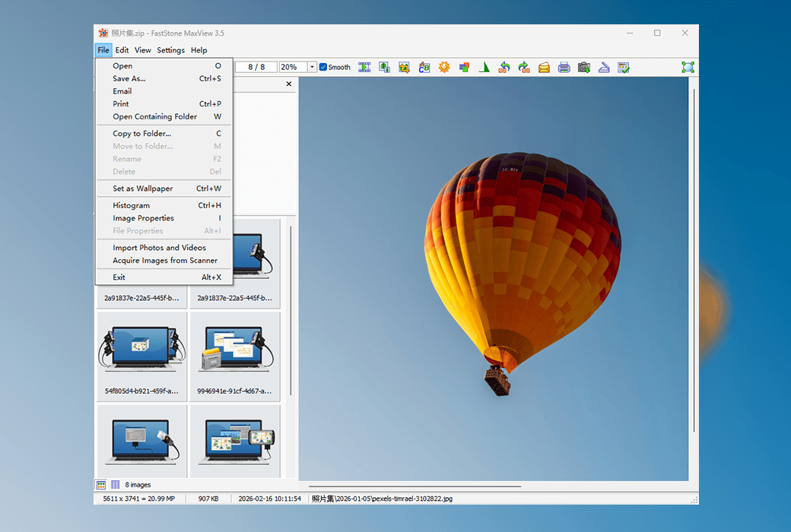The width and height of the screenshot is (791, 532).
Task: Acquire an image using the scanner icon
Action: pos(603,67)
